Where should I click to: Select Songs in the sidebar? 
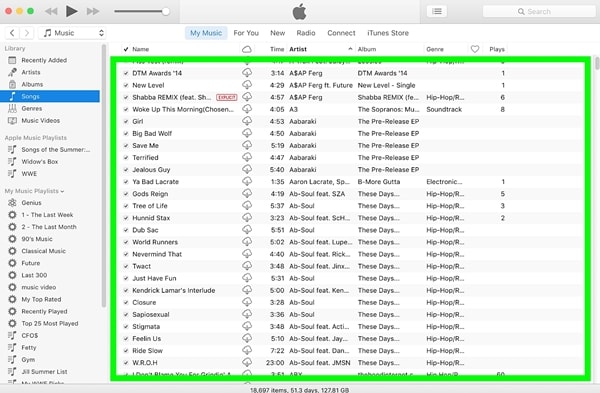tap(50, 96)
